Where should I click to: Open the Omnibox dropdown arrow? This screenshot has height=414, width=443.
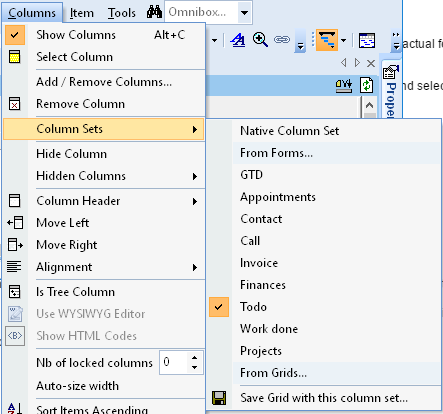(x=244, y=13)
